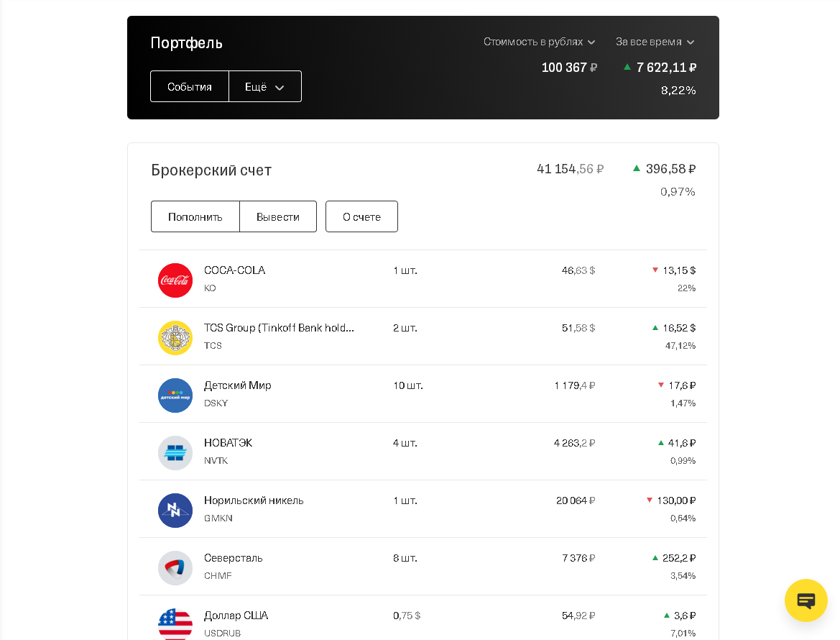Click the TCS Group yellow logo icon
The width and height of the screenshot is (840, 640).
point(175,338)
